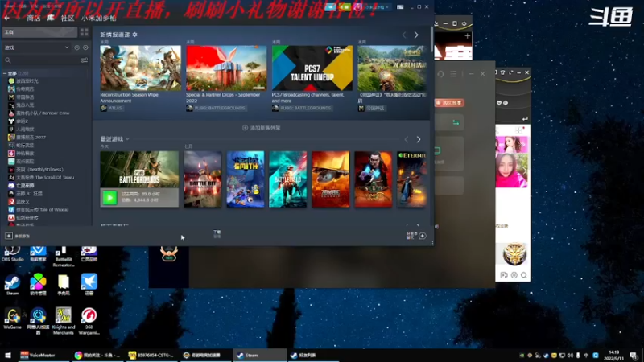This screenshot has width=644, height=362.
Task: Go to next news shelf page arrow
Action: (416, 35)
